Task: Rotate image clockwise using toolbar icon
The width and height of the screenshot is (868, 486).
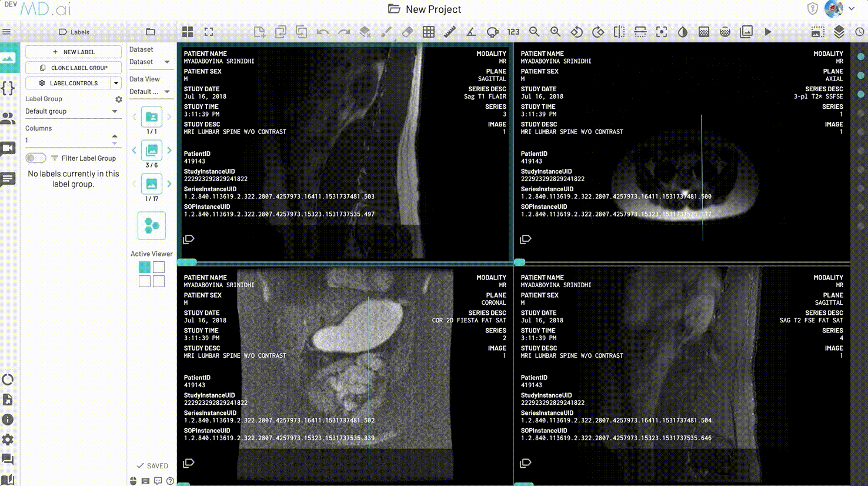Action: click(x=598, y=32)
